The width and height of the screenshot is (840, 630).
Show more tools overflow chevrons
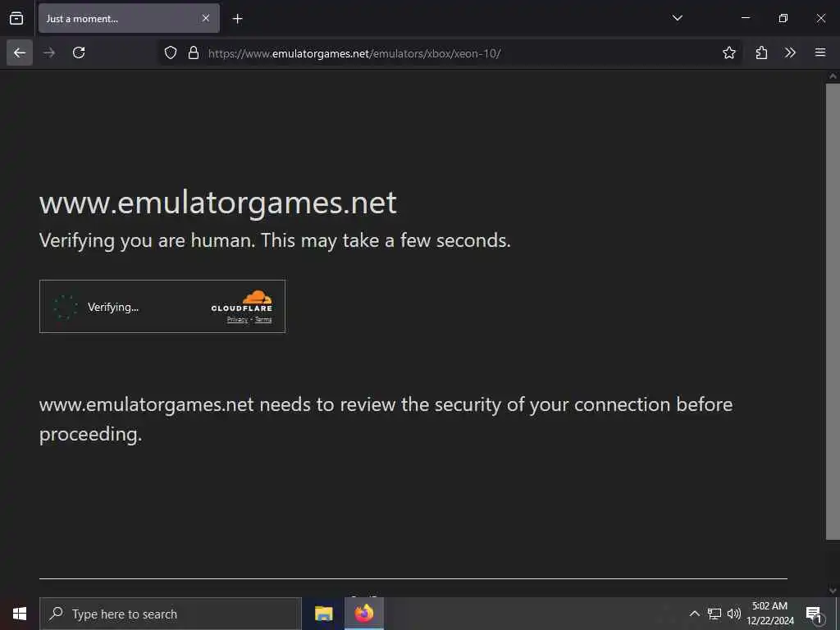click(x=790, y=52)
